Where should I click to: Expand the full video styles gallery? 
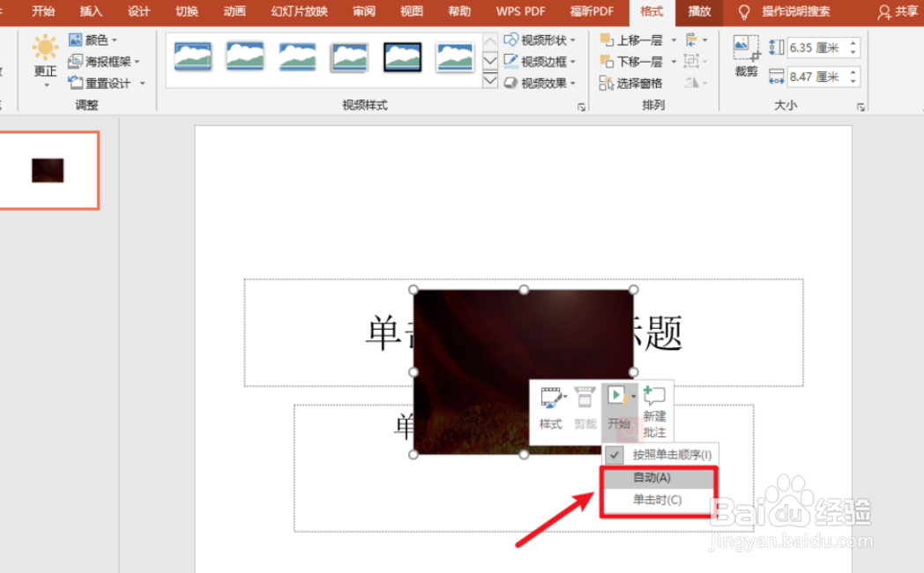[x=489, y=79]
